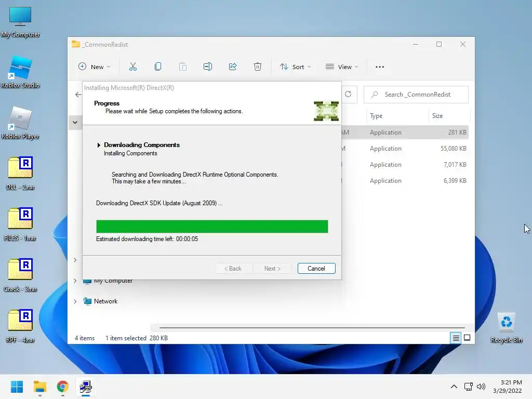Select the 55,080 KB Application row
The height and width of the screenshot is (399, 532).
point(405,149)
